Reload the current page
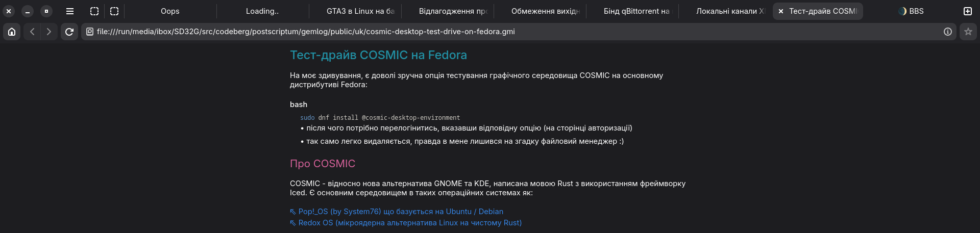Screen dimensions: 980x233 69,32
